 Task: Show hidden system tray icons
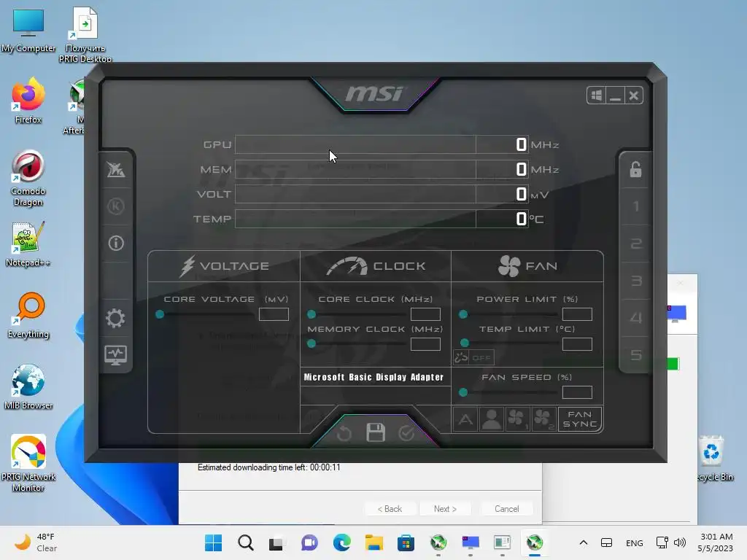(x=583, y=542)
